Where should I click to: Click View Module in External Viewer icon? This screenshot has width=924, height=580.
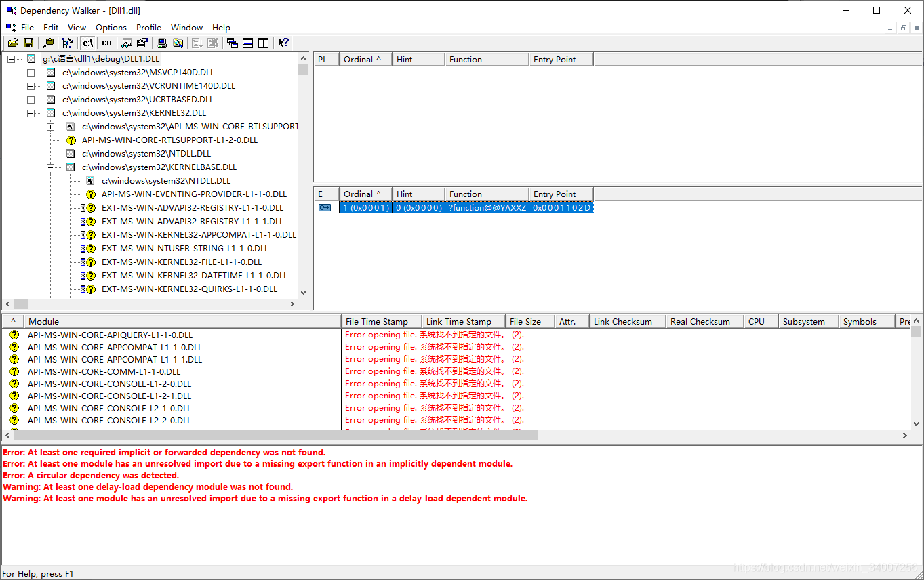127,43
